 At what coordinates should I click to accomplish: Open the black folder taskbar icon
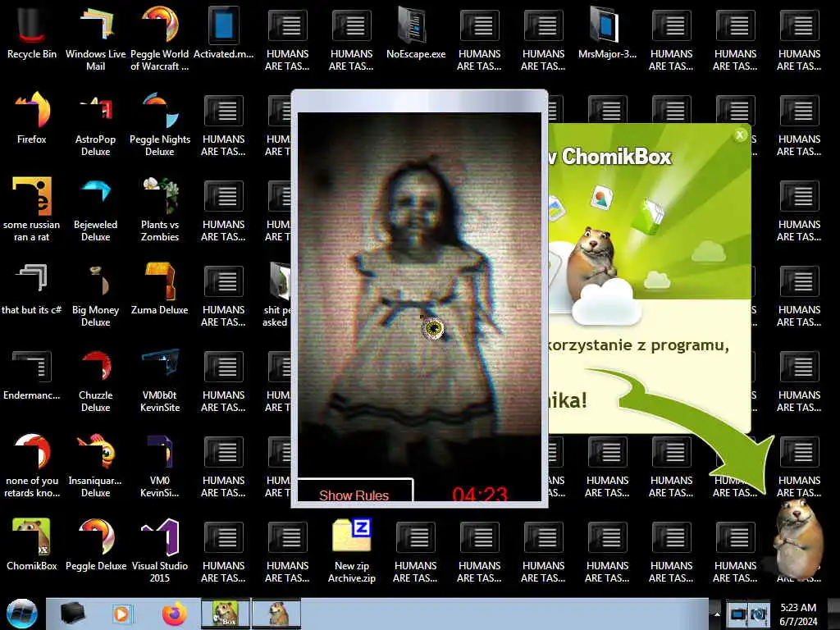[x=72, y=614]
